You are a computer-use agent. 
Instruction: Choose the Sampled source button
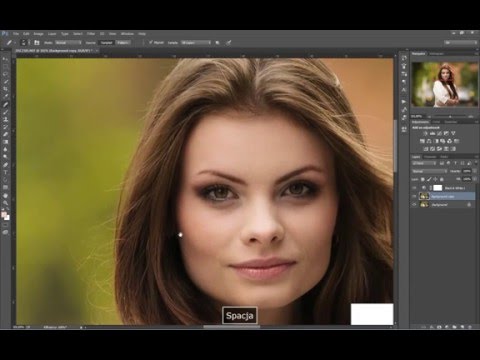pyautogui.click(x=106, y=43)
